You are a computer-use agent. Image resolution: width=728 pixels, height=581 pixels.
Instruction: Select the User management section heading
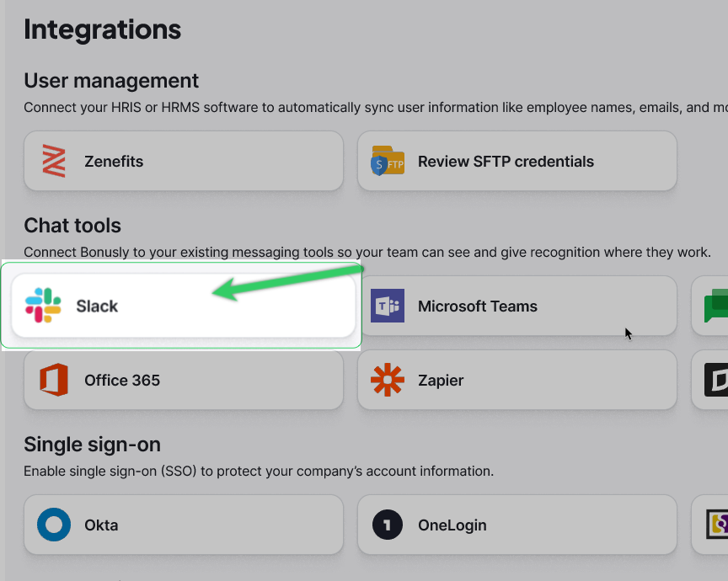[111, 81]
